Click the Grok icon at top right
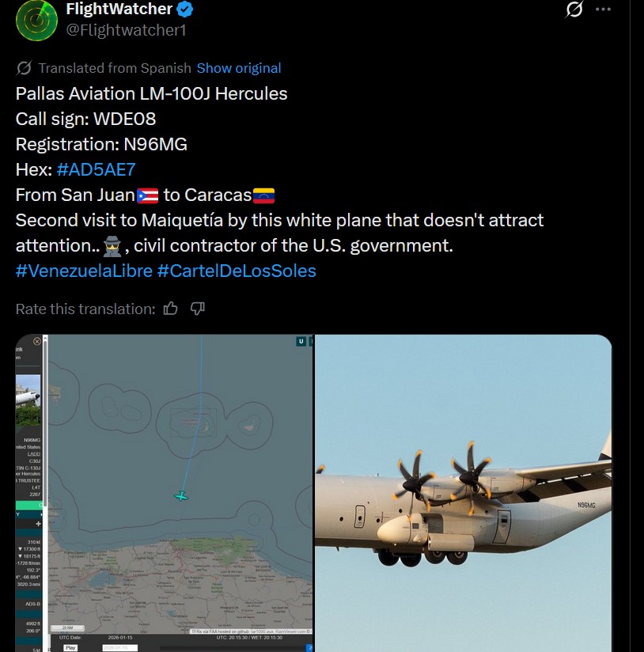Image resolution: width=644 pixels, height=652 pixels. tap(574, 9)
